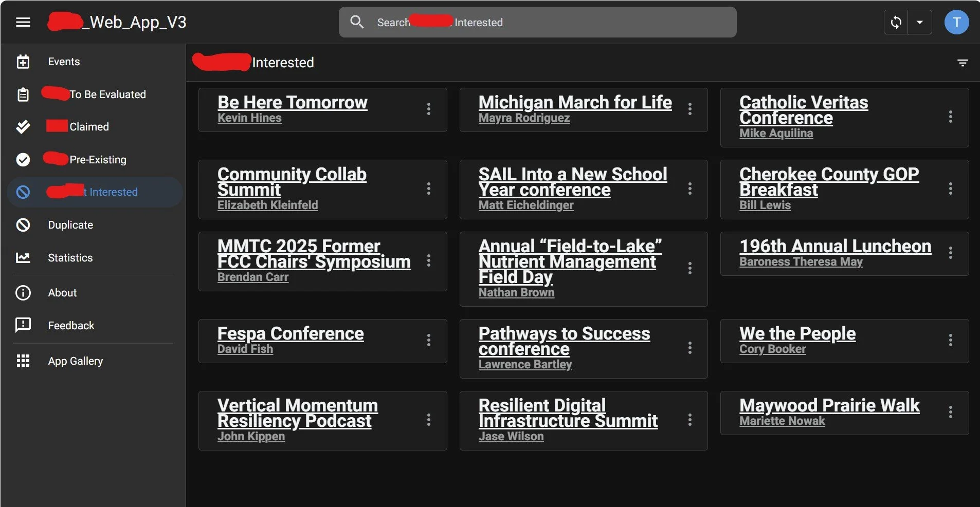Click the Maywood Prairie Walk title

829,405
